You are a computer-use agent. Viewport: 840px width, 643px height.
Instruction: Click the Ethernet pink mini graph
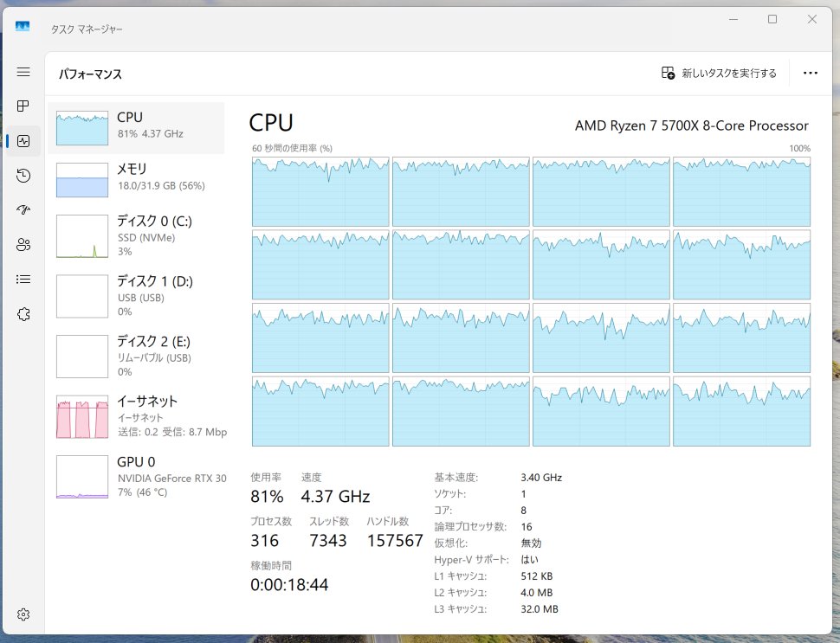[x=82, y=416]
